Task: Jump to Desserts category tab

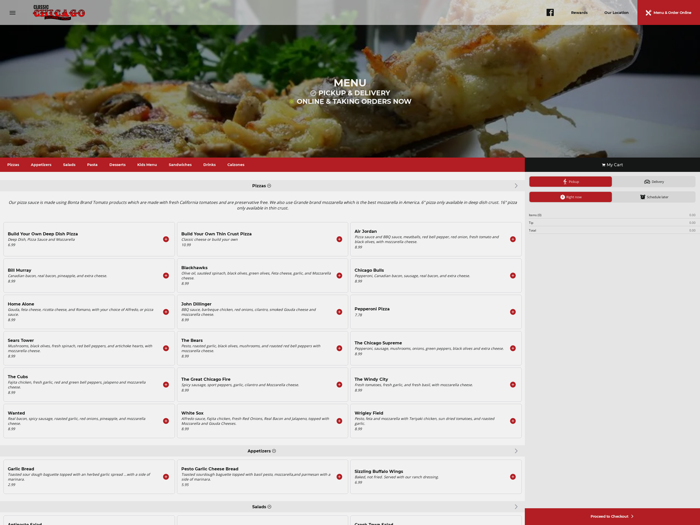Action: point(117,165)
